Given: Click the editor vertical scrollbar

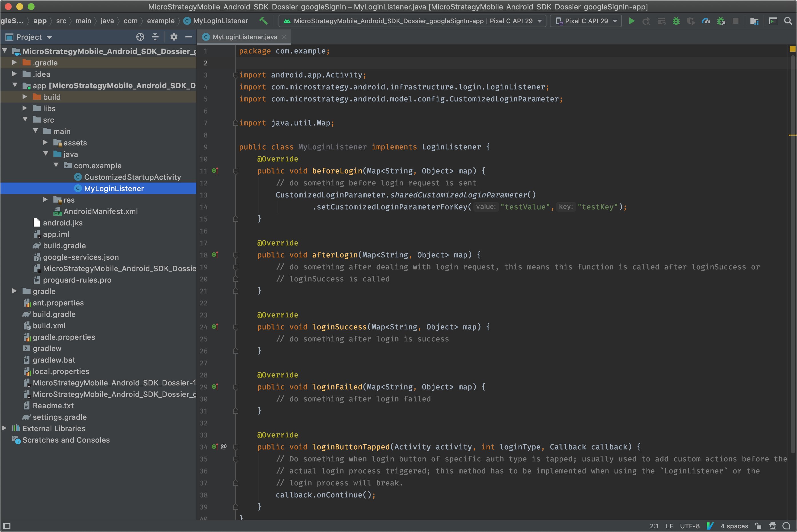Looking at the screenshot, I should click(x=793, y=255).
